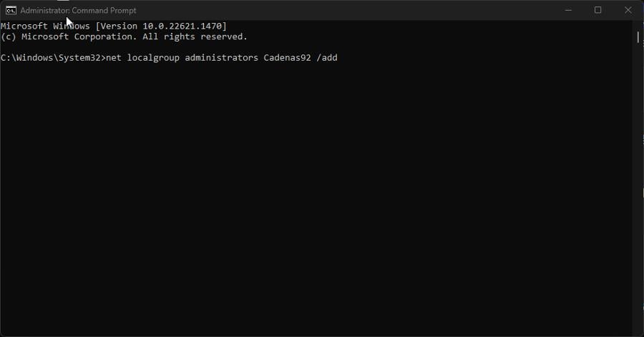Click the "/add" switch in the command
The width and height of the screenshot is (644, 337).
(327, 57)
